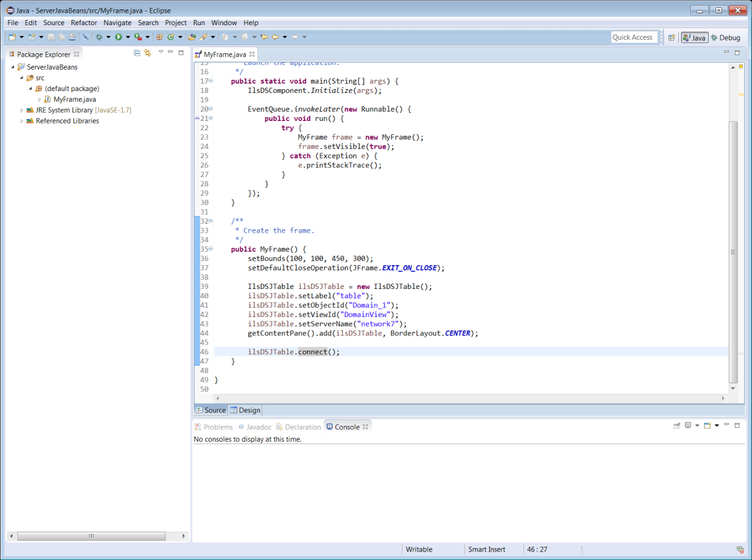Switch to the Java perspective
This screenshot has height=560, width=752.
pos(694,38)
